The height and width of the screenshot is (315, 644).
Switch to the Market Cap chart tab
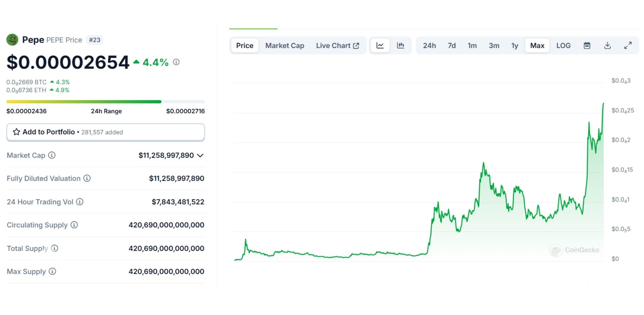285,46
